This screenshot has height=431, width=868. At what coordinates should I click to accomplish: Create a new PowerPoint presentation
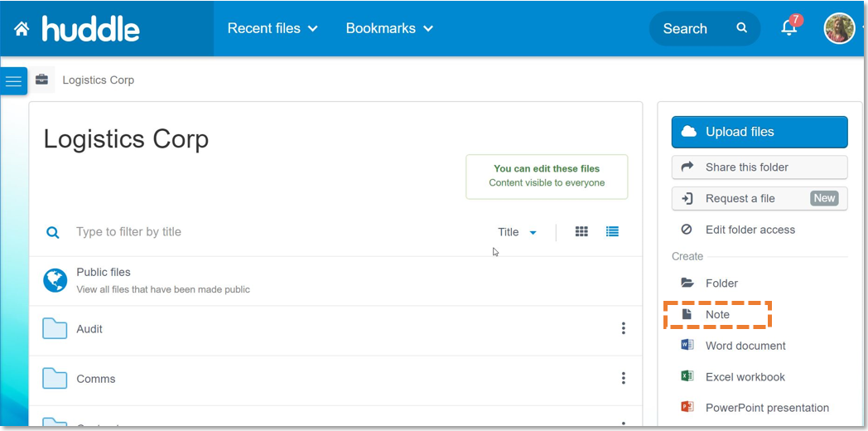click(767, 408)
